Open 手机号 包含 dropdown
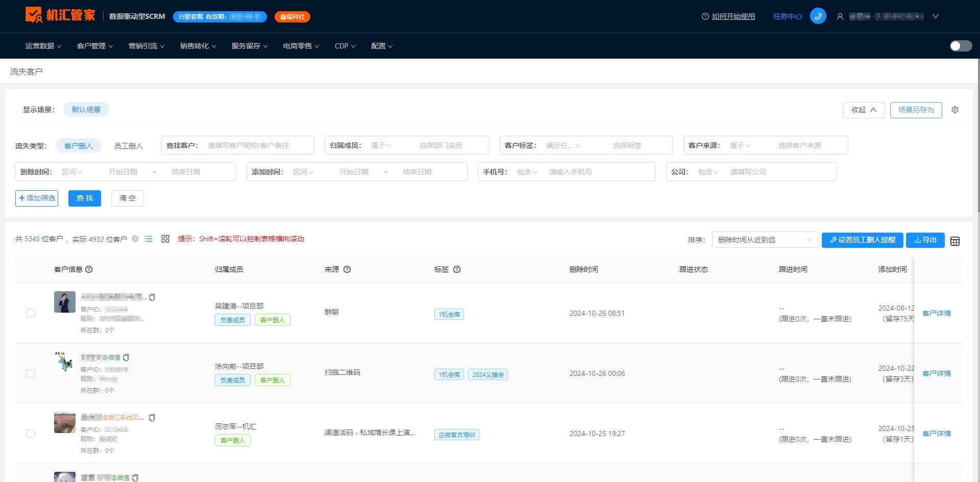This screenshot has width=980, height=482. [x=527, y=172]
